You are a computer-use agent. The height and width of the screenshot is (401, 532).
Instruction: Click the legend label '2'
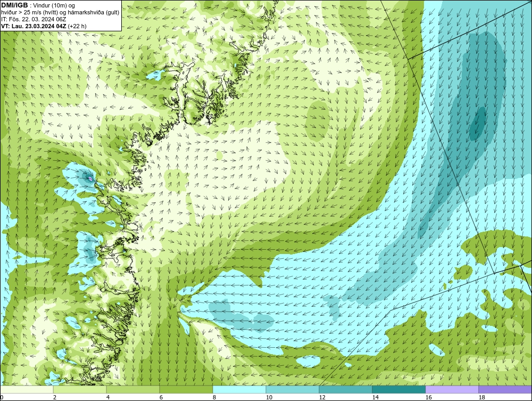[x=55, y=397]
